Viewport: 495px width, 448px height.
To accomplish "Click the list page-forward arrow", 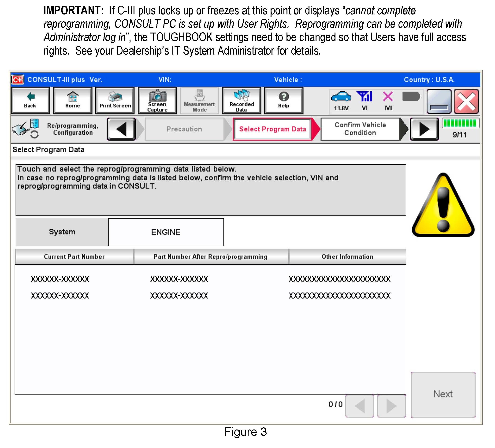I will click(391, 406).
